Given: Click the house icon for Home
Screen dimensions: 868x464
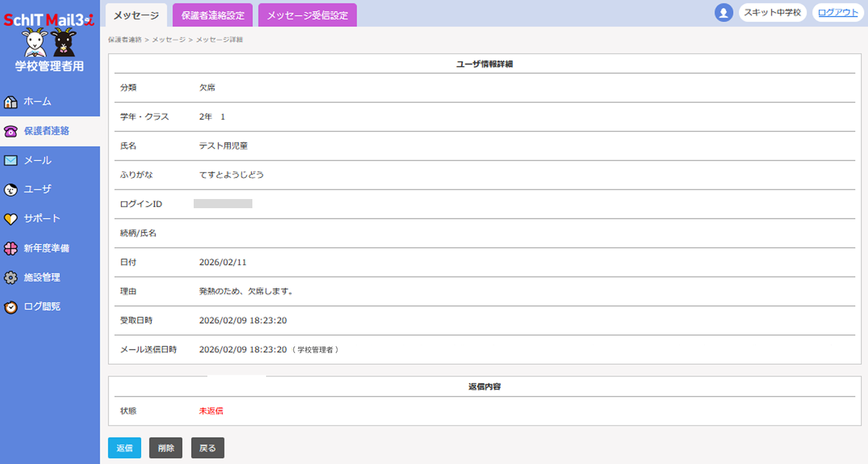Looking at the screenshot, I should tap(10, 102).
